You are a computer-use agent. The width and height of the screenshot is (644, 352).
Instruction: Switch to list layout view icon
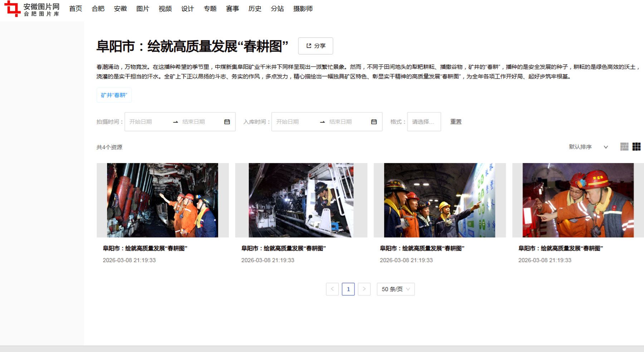click(x=624, y=147)
